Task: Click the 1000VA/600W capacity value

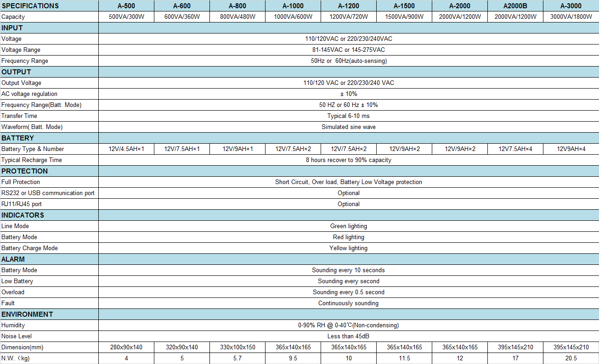Action: (293, 17)
